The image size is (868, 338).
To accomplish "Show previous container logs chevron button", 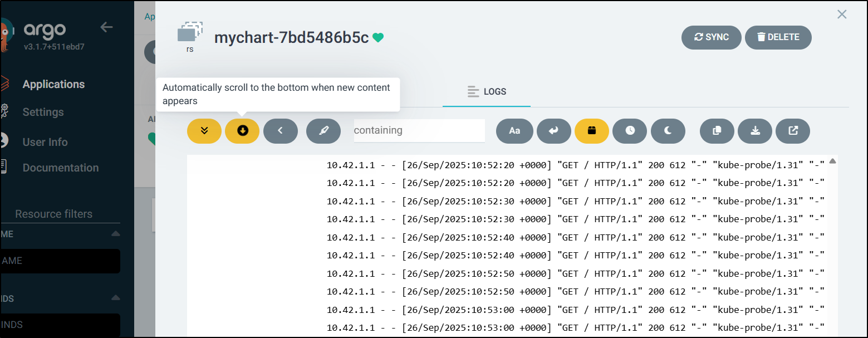I will coord(280,131).
